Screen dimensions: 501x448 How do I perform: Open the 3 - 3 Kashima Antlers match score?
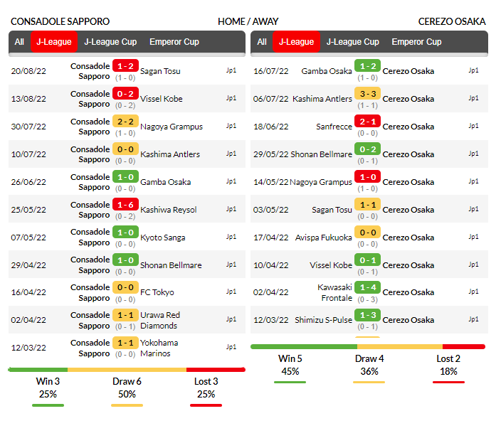[367, 94]
